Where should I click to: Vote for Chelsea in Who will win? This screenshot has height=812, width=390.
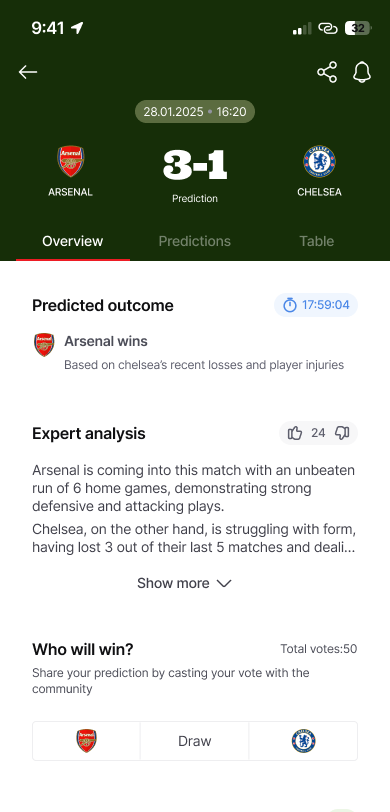tap(304, 741)
